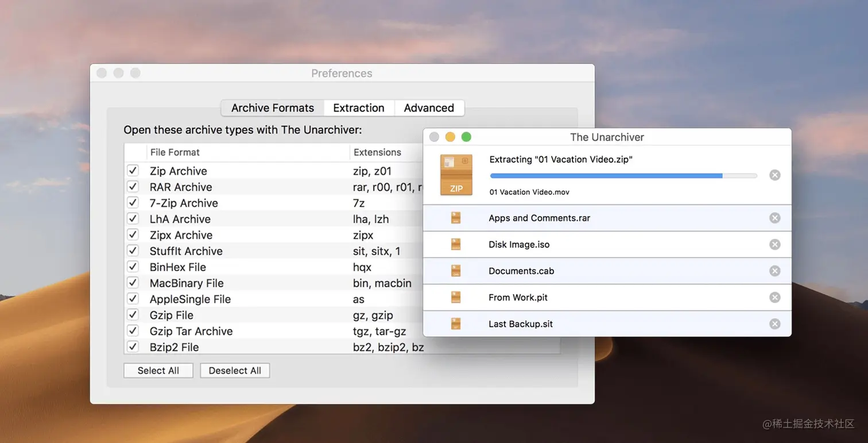Click the Deselect All button
Image resolution: width=868 pixels, height=443 pixels.
point(235,371)
